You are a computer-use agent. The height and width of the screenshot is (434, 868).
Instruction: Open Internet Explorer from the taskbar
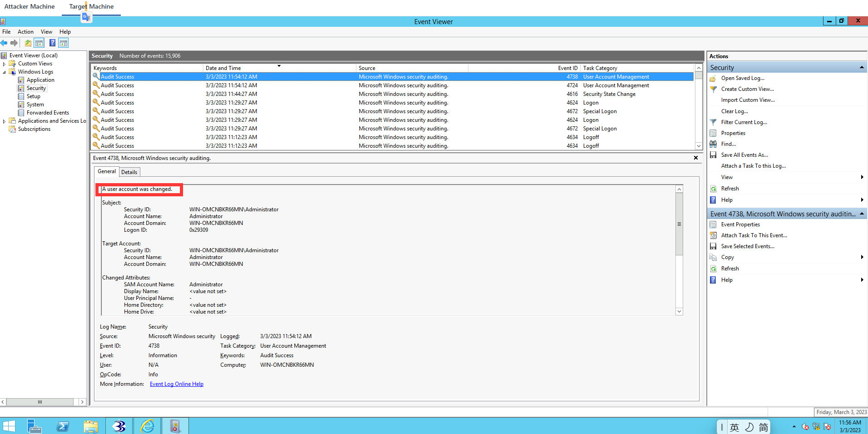click(148, 426)
